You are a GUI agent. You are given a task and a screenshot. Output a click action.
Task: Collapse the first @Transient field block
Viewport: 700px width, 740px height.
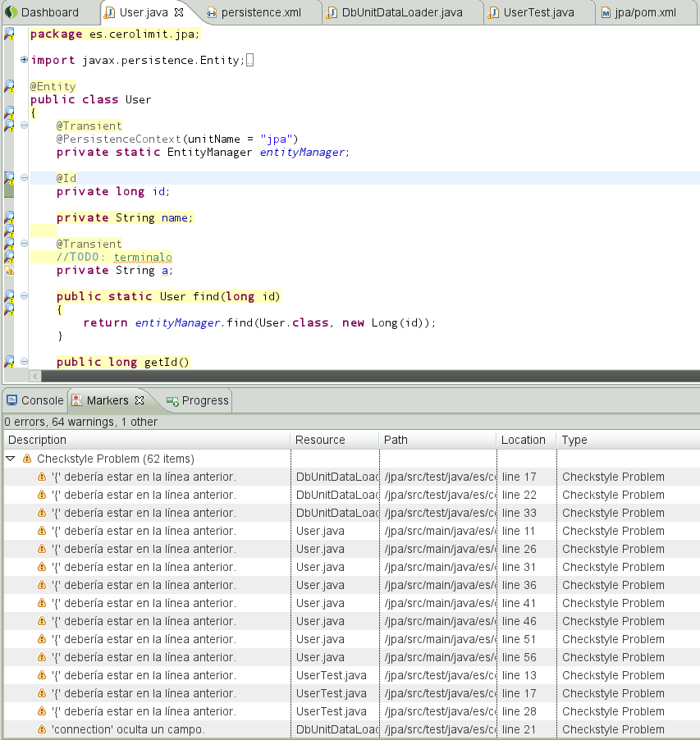click(x=24, y=125)
